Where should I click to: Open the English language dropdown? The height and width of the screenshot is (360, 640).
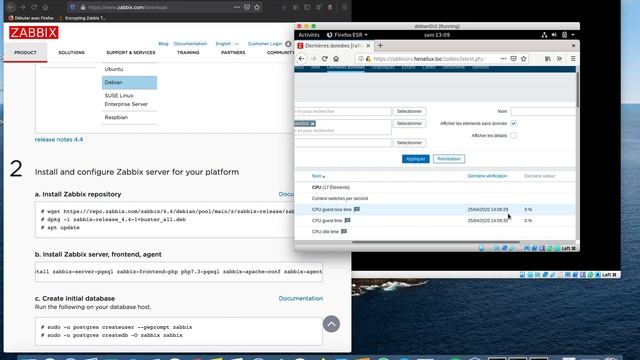pyautogui.click(x=227, y=44)
